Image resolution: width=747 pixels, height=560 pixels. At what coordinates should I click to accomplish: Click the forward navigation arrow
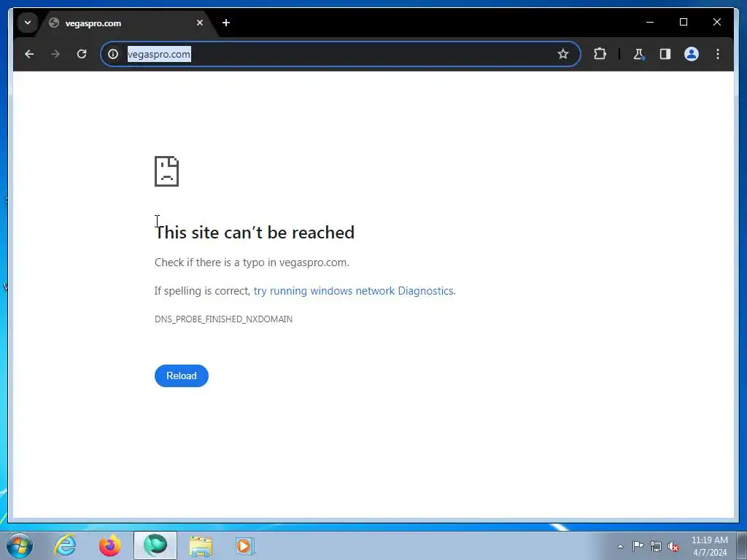pyautogui.click(x=55, y=54)
